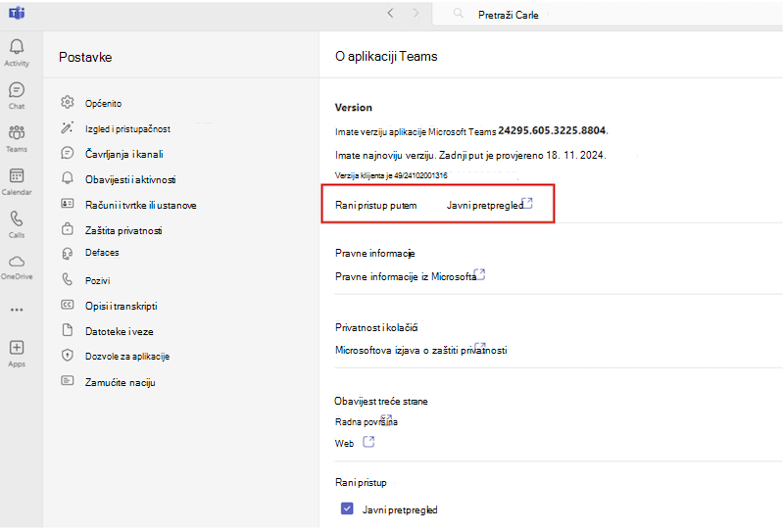Open the Activity bell icon
The width and height of the screenshot is (784, 532).
click(x=17, y=46)
